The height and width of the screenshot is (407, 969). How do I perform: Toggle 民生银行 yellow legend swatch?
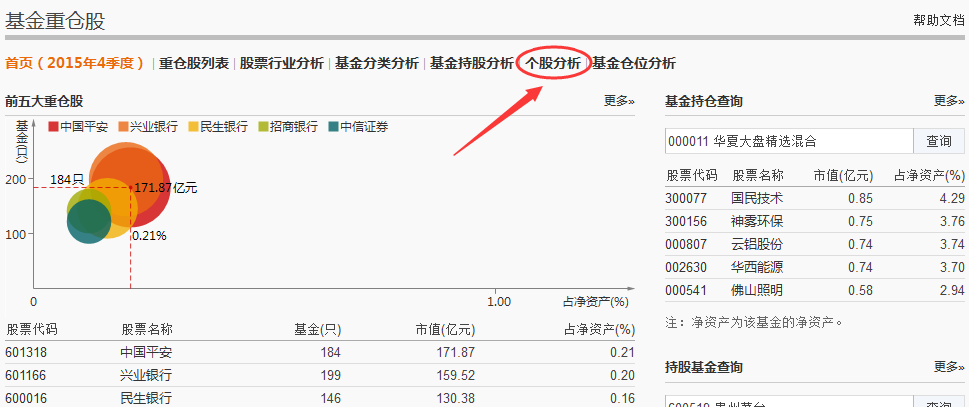coord(194,127)
